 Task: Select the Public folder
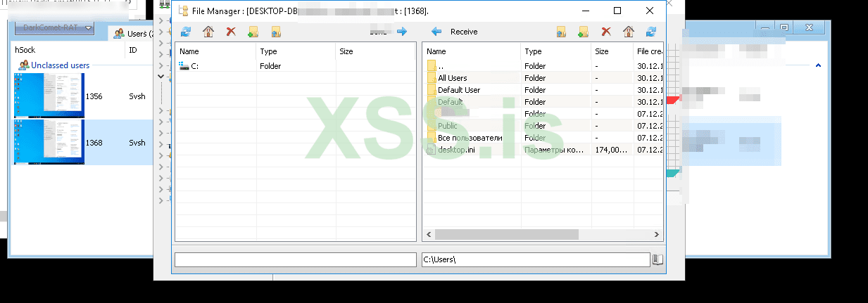(543, 126)
